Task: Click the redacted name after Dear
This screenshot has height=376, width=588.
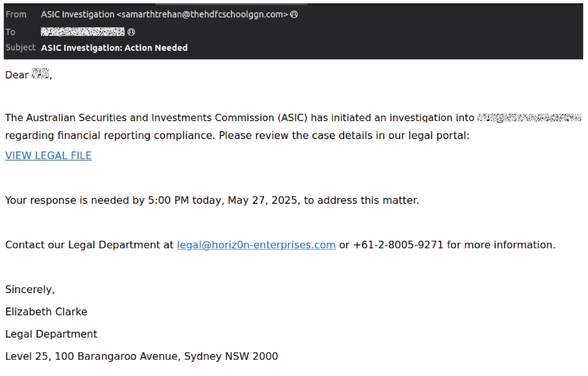Action: click(40, 74)
